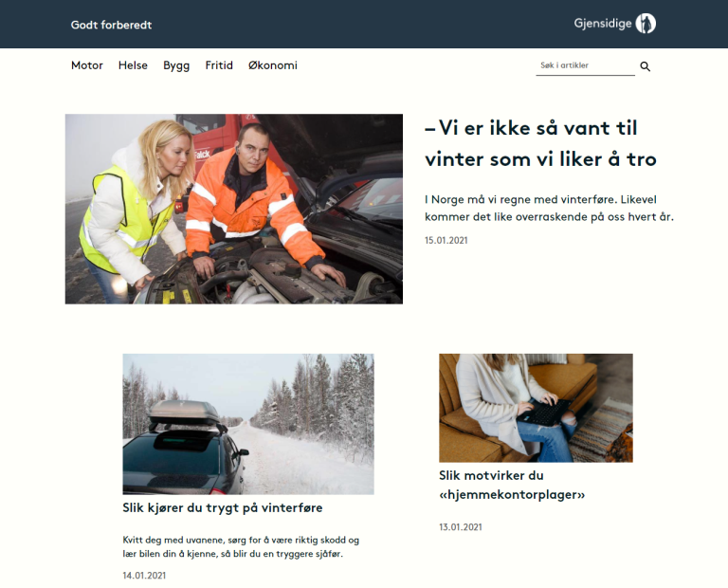Open Slik motvirker du hjemmekontorplager article
This screenshot has height=588, width=728.
pos(512,485)
